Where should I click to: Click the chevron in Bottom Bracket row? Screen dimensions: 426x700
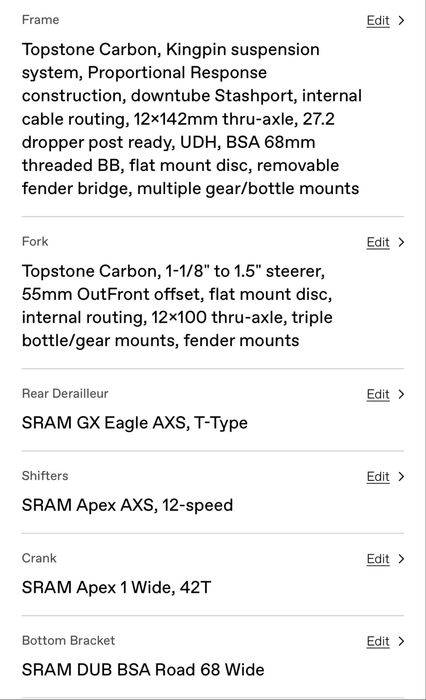[x=401, y=642]
